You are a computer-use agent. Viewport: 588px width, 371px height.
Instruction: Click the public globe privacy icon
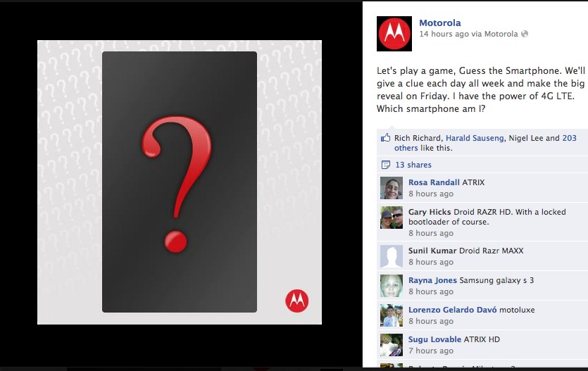525,34
